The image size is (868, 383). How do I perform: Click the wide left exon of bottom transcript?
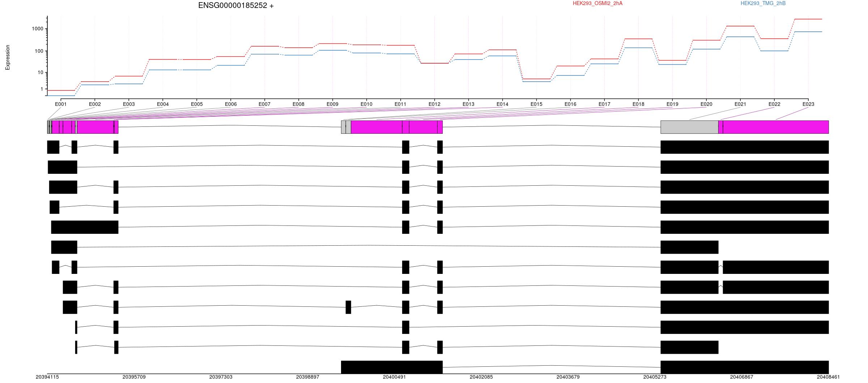pyautogui.click(x=392, y=367)
